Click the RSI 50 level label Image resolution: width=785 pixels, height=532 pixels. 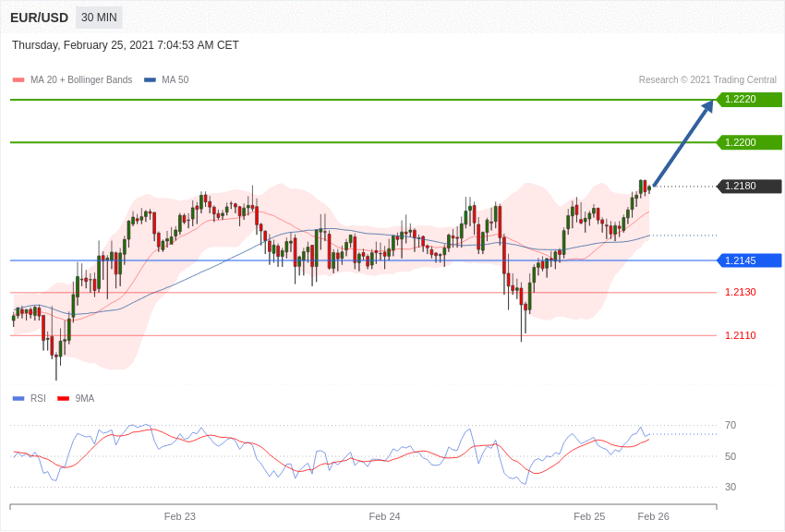[x=731, y=456]
